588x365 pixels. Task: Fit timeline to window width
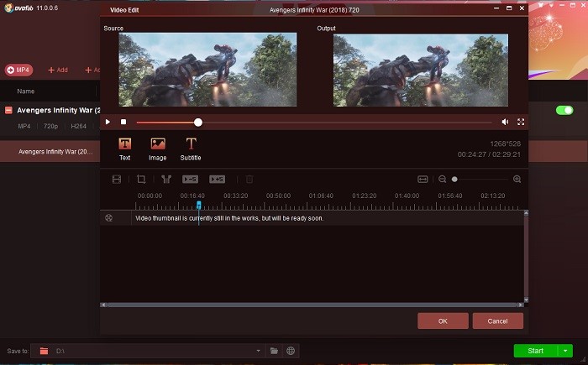(423, 179)
